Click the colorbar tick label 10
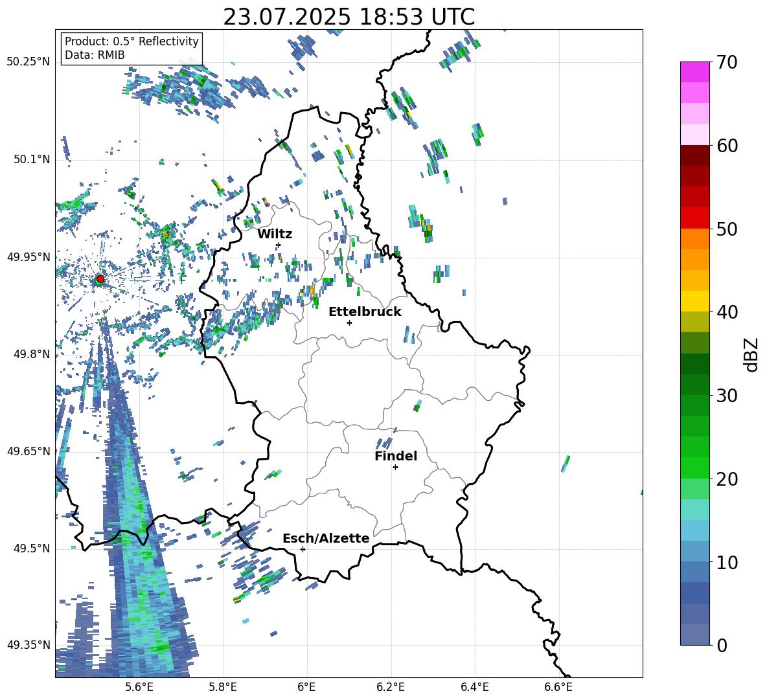The width and height of the screenshot is (767, 700). (727, 562)
